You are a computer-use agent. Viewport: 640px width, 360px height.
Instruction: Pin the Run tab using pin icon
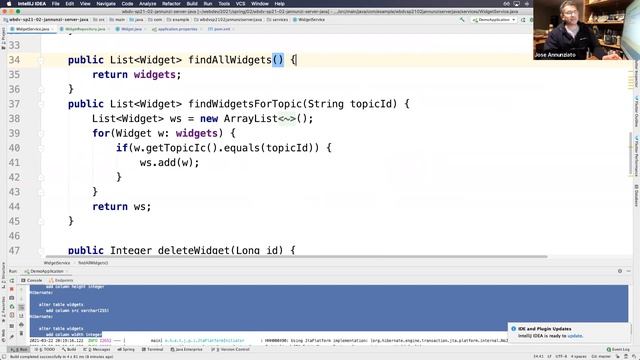(x=12, y=336)
